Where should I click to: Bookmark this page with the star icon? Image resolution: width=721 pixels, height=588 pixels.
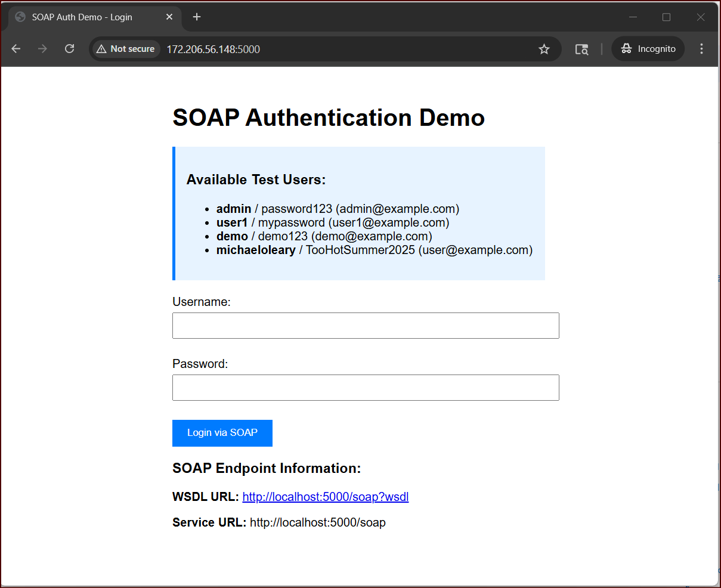click(544, 49)
